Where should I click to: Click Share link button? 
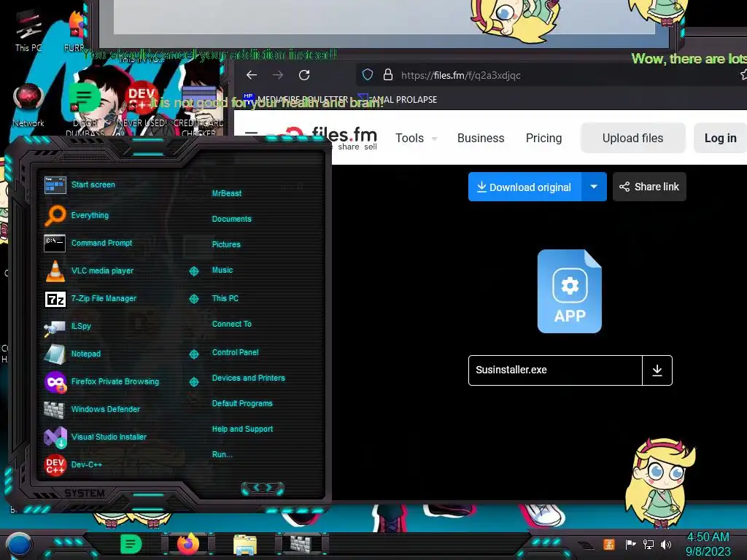click(649, 187)
